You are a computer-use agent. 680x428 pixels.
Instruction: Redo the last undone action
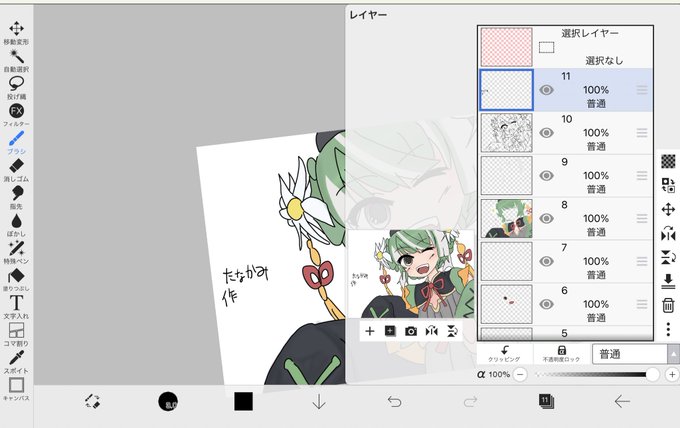tap(470, 402)
